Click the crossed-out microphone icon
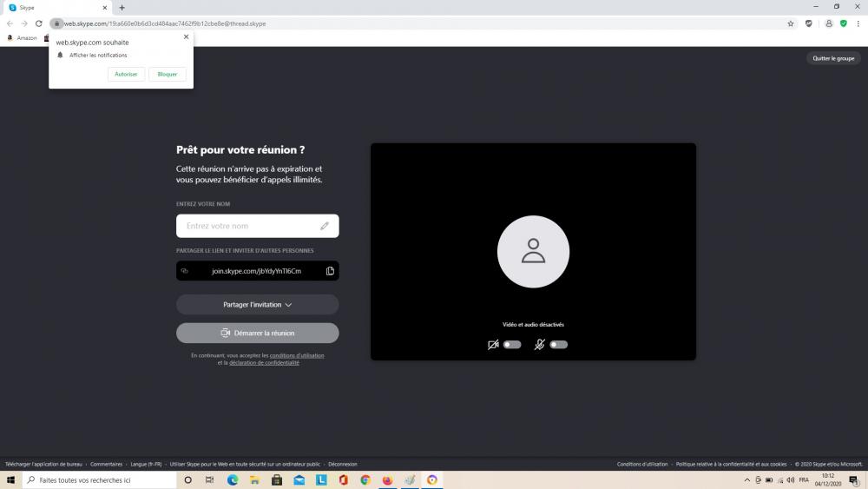 [540, 345]
